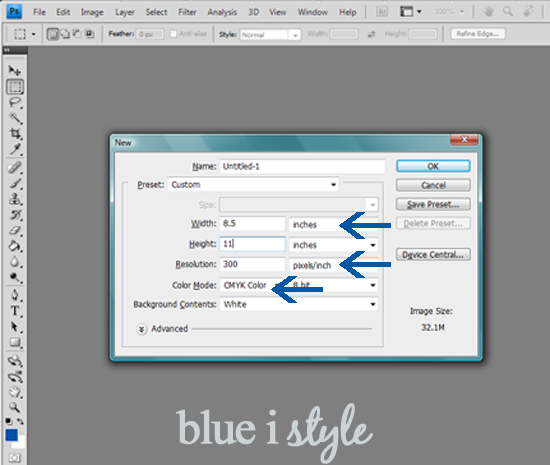Select the Move tool
Screen dimensions: 550x465
click(x=14, y=70)
